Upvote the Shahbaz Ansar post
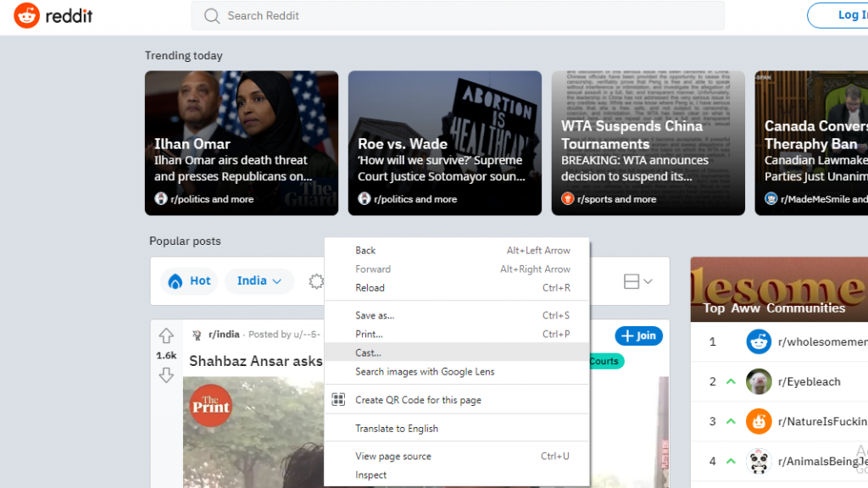 click(x=166, y=335)
